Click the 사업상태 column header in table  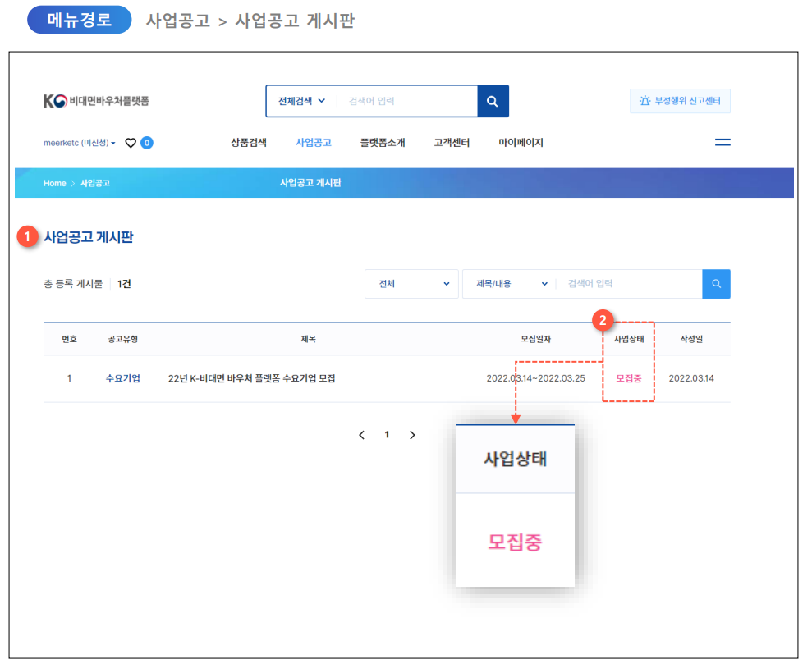[629, 340]
